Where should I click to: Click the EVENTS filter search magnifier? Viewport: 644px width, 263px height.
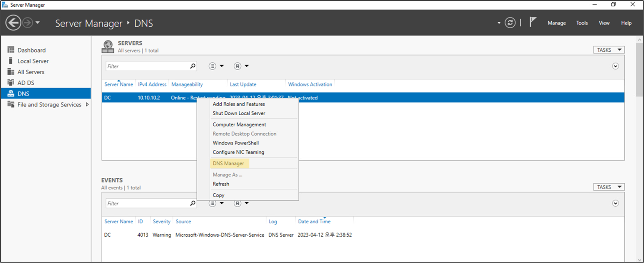pos(192,203)
